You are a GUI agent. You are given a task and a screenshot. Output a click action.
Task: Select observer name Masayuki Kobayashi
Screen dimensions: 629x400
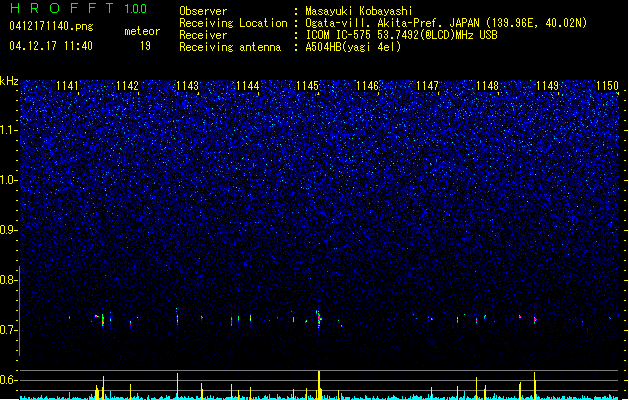[359, 11]
